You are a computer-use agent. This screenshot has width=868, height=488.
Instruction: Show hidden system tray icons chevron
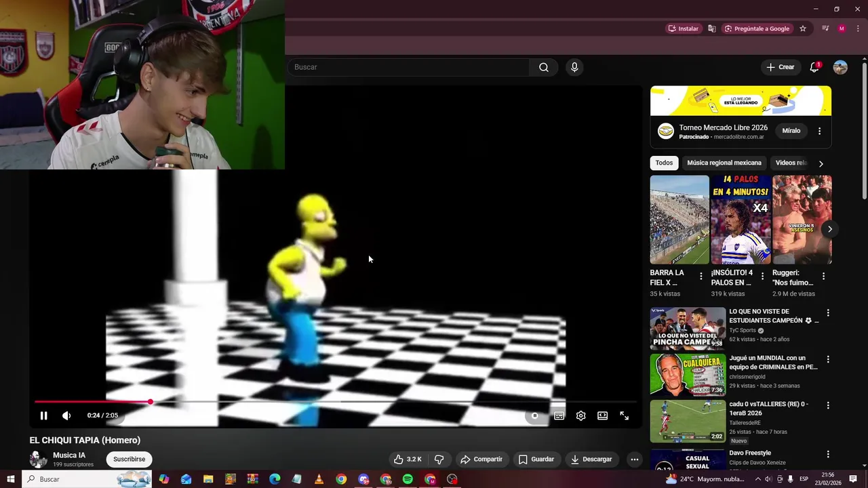(x=757, y=479)
